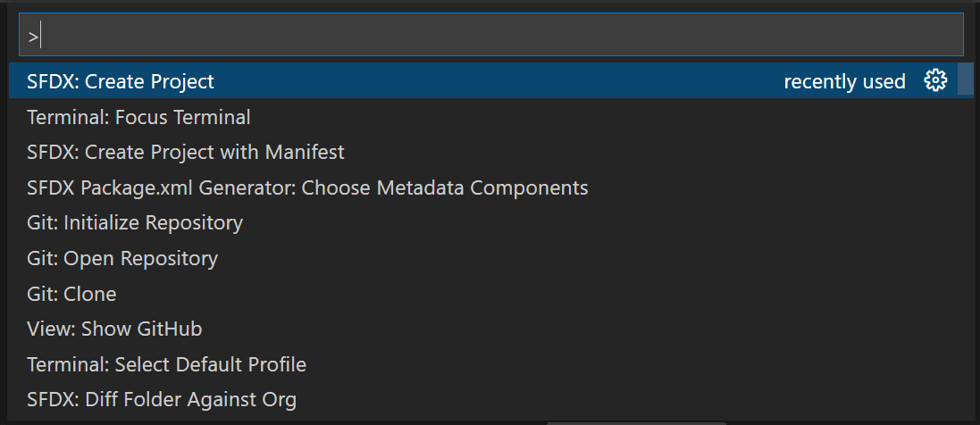Click the command list scrollbar thumb

click(965, 79)
